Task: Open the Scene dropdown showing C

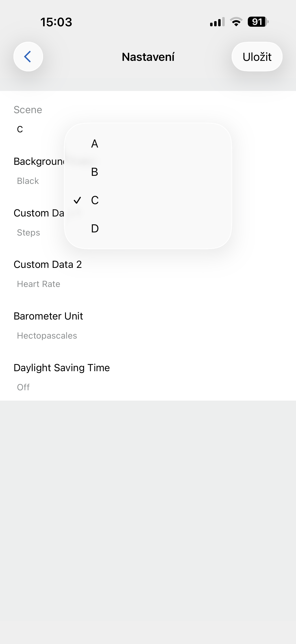Action: [20, 129]
